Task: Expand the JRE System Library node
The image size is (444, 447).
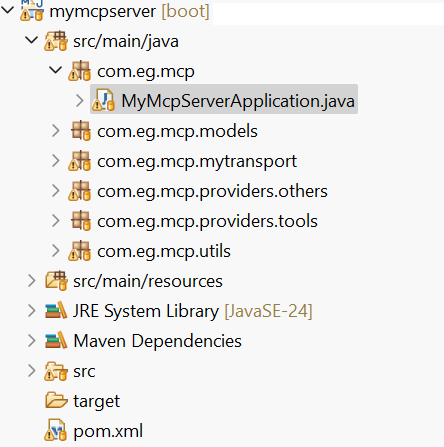Action: click(x=32, y=311)
